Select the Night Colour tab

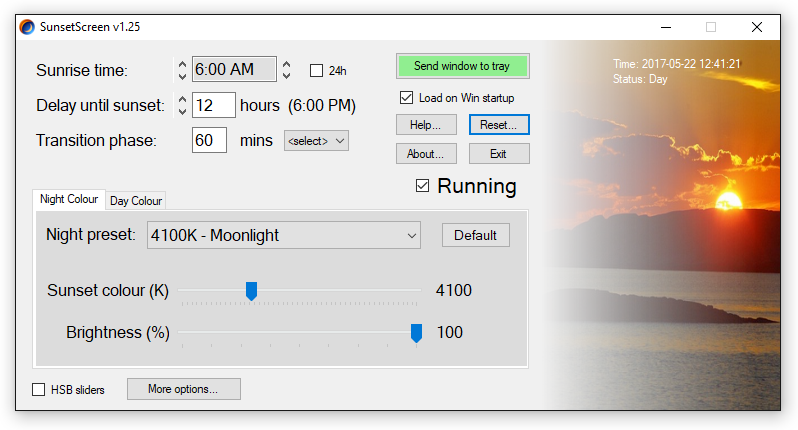point(69,199)
